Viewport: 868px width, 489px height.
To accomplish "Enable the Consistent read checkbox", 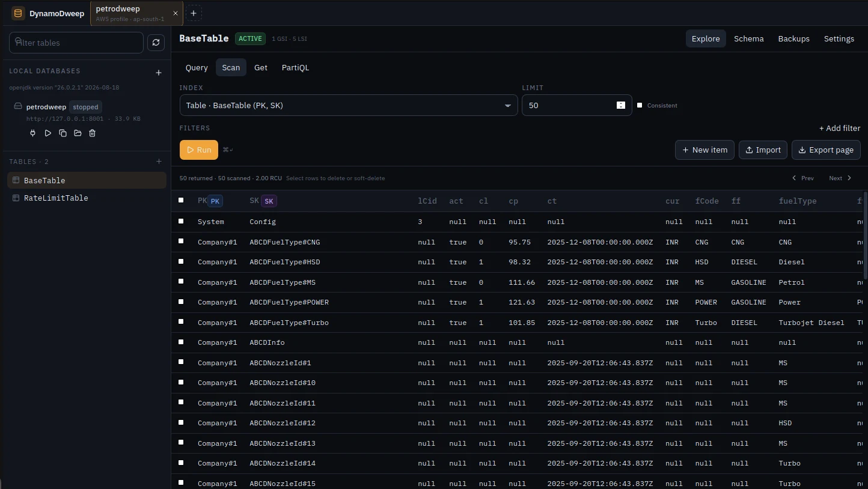I will (640, 105).
